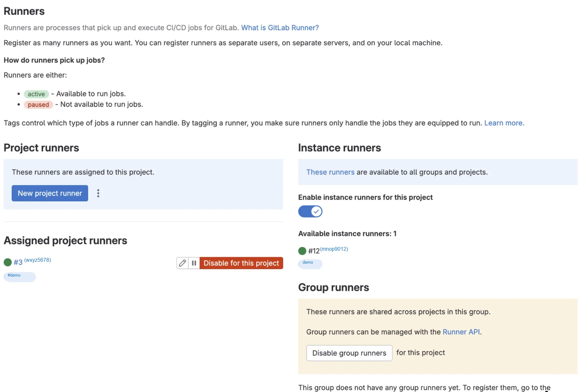Click Disable for this project button
582x392 pixels.
(x=241, y=263)
